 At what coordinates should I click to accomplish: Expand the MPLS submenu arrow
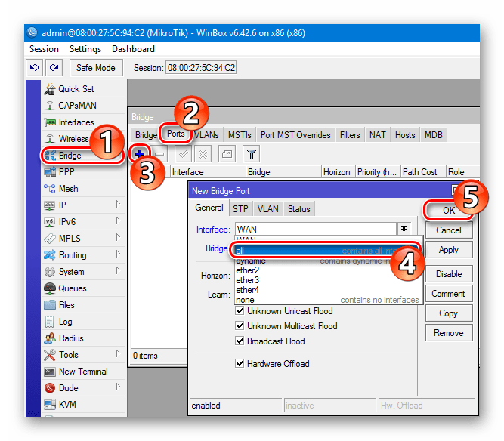[118, 238]
